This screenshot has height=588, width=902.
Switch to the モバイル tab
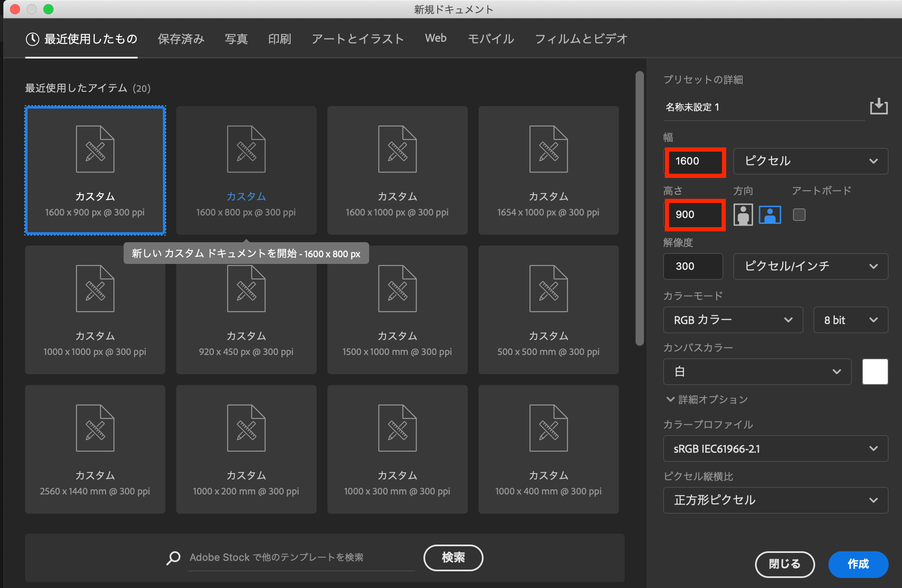(x=491, y=39)
